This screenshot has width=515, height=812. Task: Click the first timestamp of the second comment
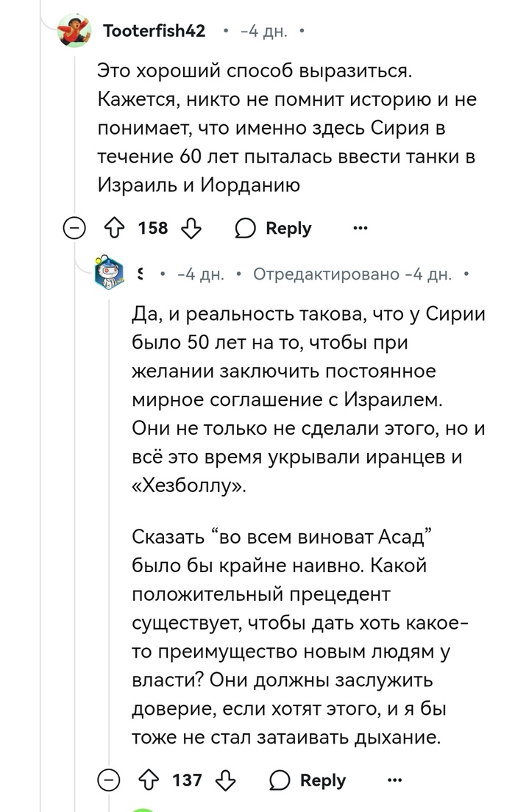point(199,274)
